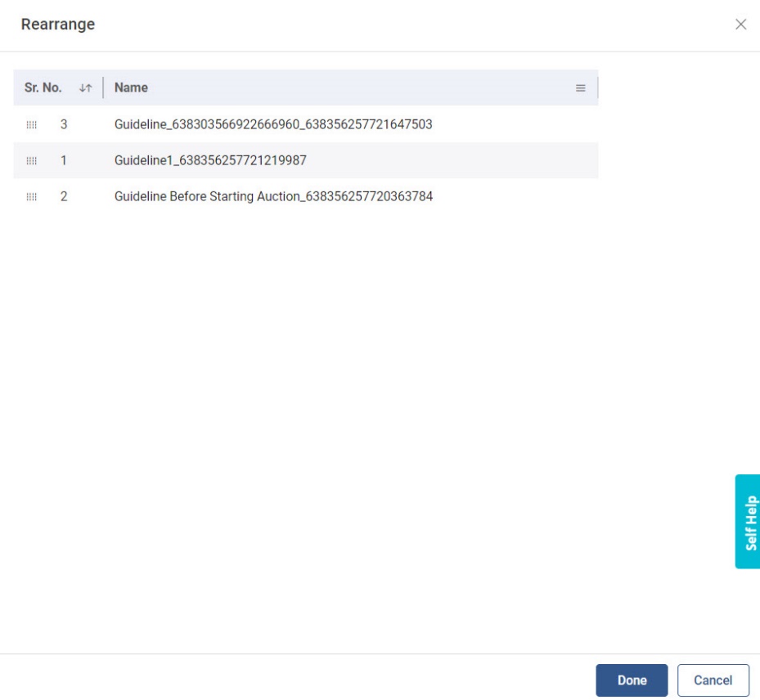Click the drag handle for Guideline Before Starting Auction
Screen dimensions: 760x700
pyautogui.click(x=32, y=197)
